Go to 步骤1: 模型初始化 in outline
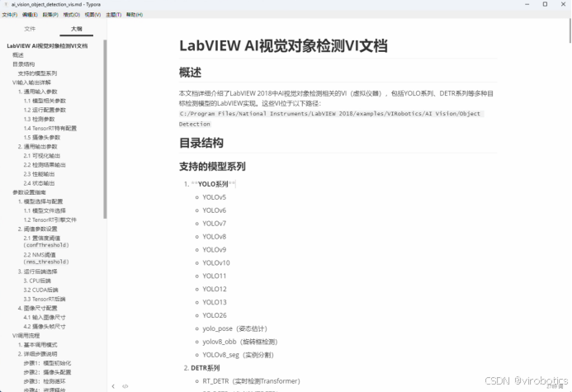The image size is (572, 392). 47,363
